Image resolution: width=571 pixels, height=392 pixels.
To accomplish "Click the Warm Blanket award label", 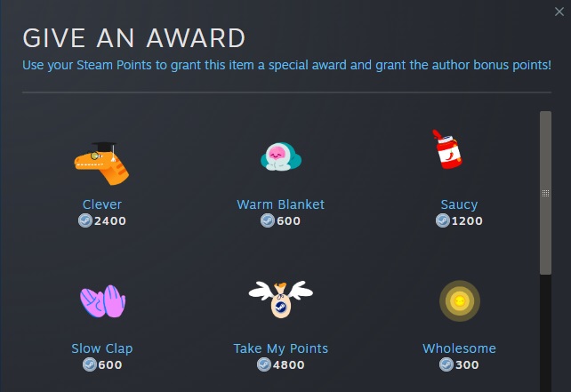I will click(x=280, y=204).
